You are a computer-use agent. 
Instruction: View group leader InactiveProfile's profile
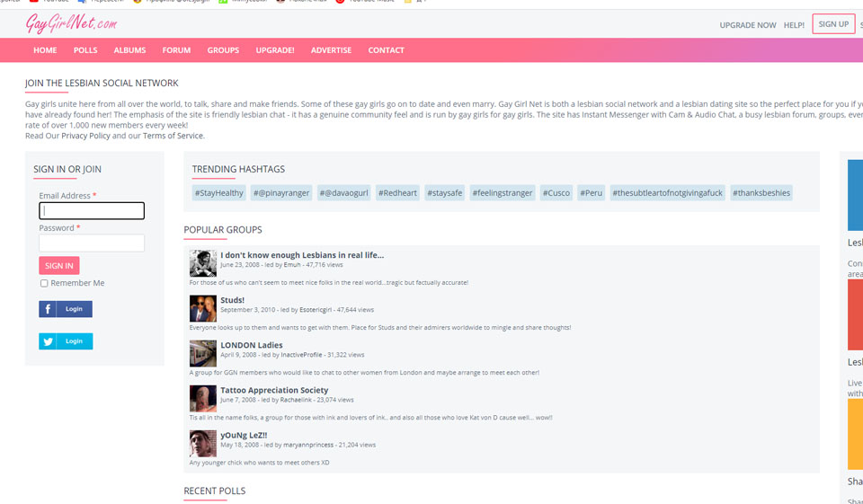(302, 355)
